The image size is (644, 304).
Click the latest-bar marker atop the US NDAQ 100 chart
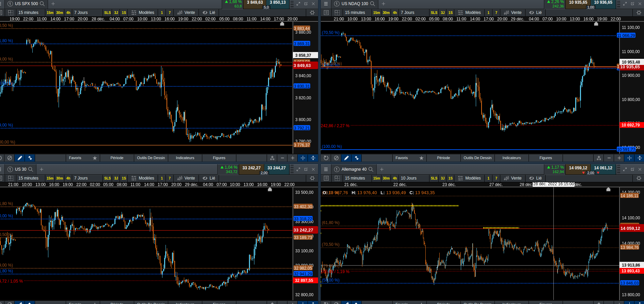click(596, 24)
